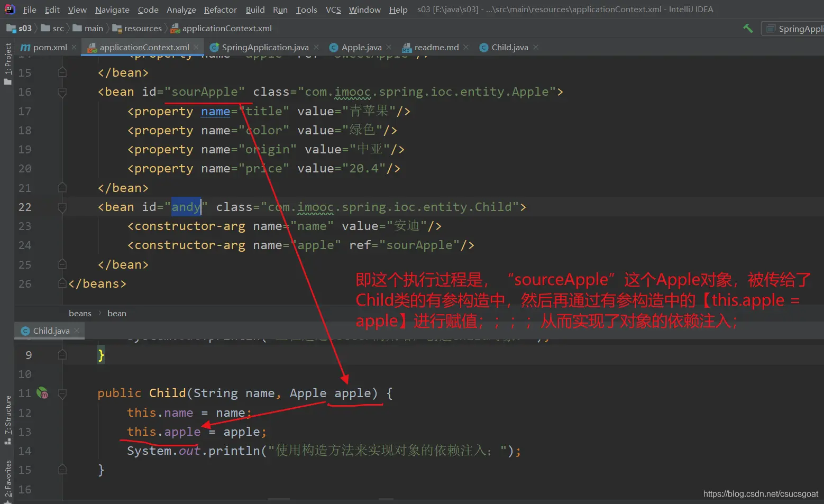824x504 pixels.
Task: Click the green Build project hammer icon
Action: tap(748, 29)
